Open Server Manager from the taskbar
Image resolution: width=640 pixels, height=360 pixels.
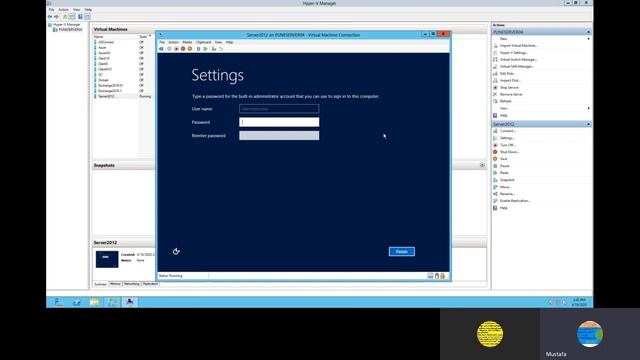(58, 302)
